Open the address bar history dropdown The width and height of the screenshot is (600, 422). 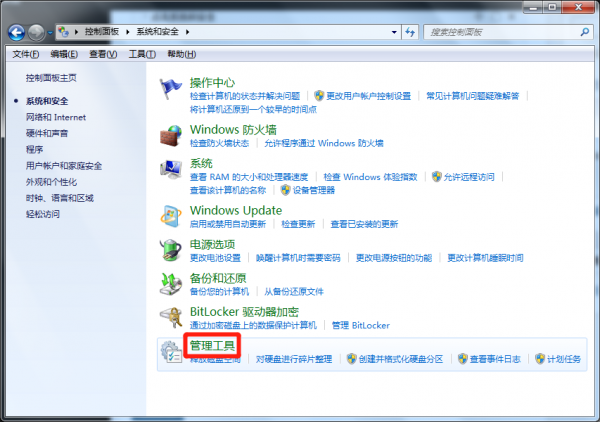point(394,32)
